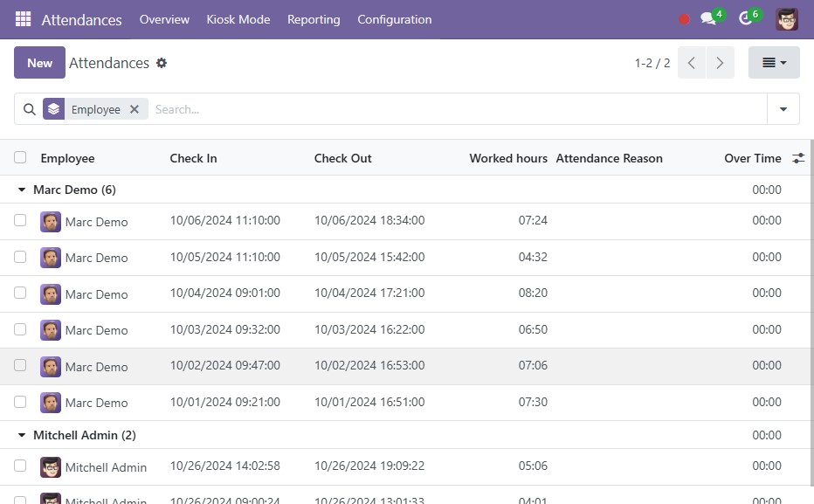Viewport: 814px width, 504px height.
Task: Click the next page arrow
Action: (x=720, y=63)
